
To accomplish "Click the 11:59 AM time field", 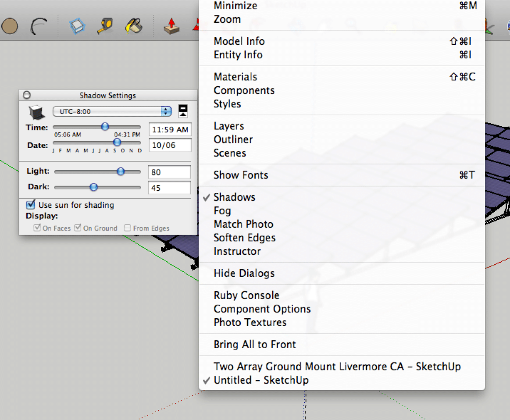I will coord(170,129).
